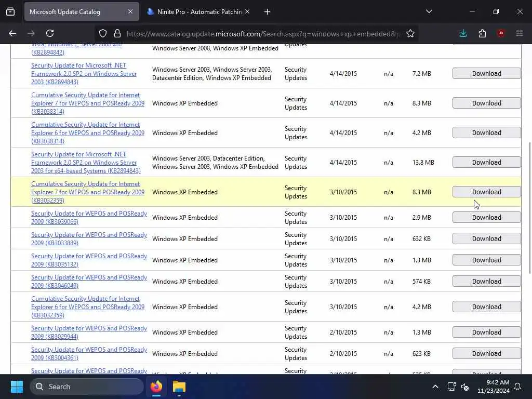Screen dimensions: 532x399
Task: Download highlighted KB3032359 IE7 update
Action: point(486,192)
